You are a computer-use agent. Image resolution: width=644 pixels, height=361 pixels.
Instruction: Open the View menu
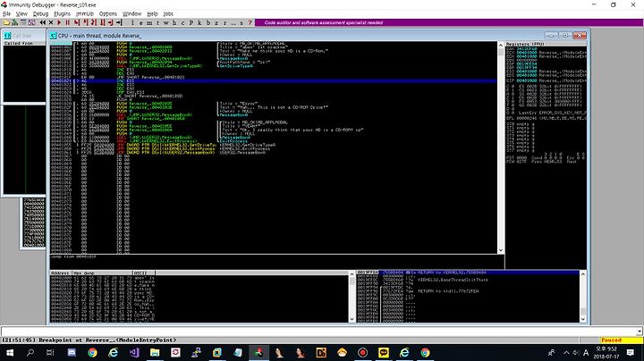[x=21, y=13]
